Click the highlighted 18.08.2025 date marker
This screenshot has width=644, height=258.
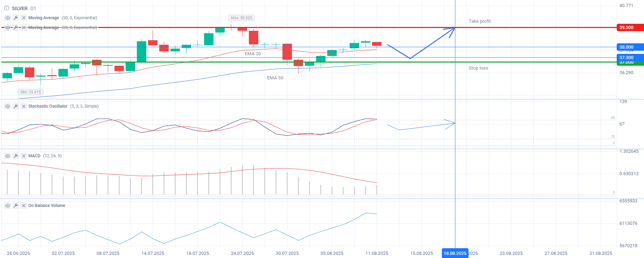click(455, 253)
